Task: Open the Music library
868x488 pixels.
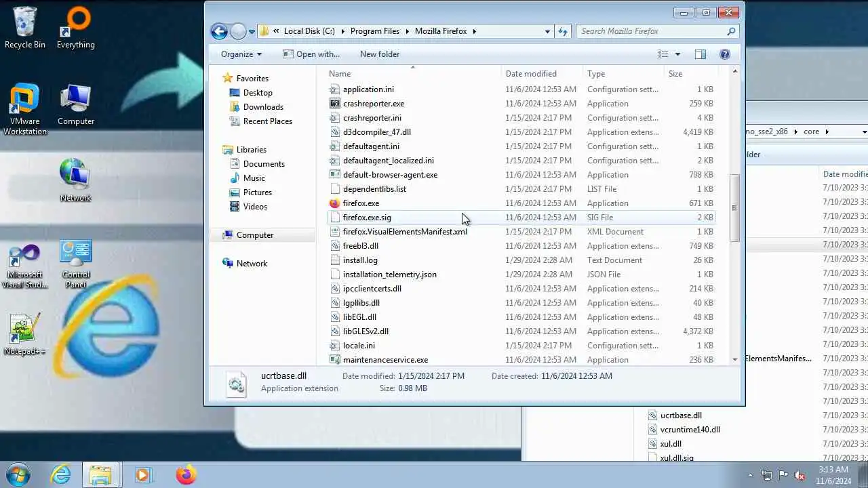Action: (x=254, y=178)
